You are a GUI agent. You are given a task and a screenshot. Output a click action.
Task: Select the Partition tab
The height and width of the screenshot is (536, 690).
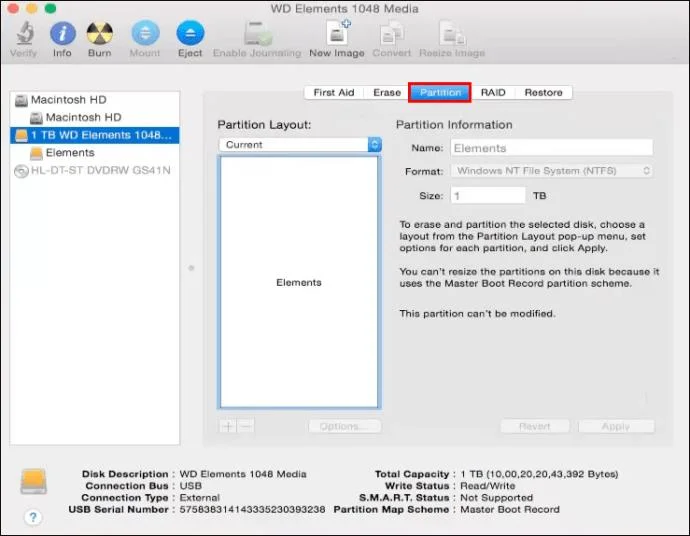point(440,92)
